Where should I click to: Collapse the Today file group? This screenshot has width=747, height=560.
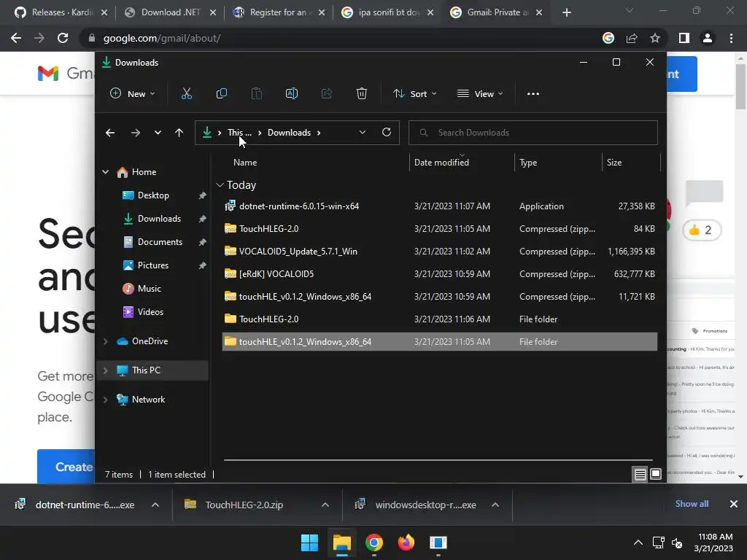[x=220, y=184]
